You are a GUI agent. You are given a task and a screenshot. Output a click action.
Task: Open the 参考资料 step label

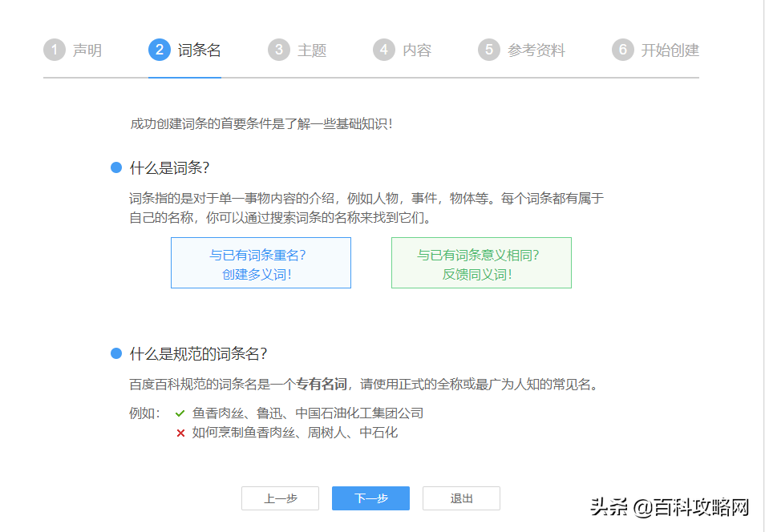536,50
